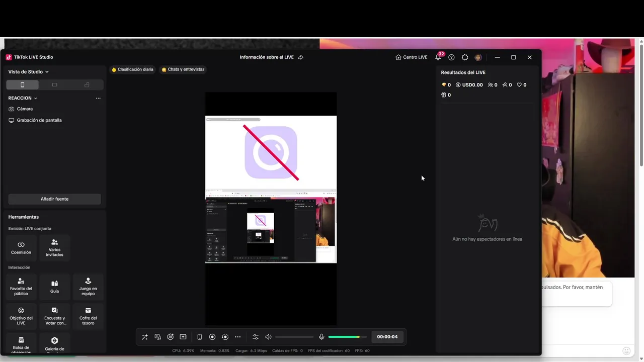This screenshot has height=362, width=644.
Task: Click the new followers count in results
Action: 507,85
